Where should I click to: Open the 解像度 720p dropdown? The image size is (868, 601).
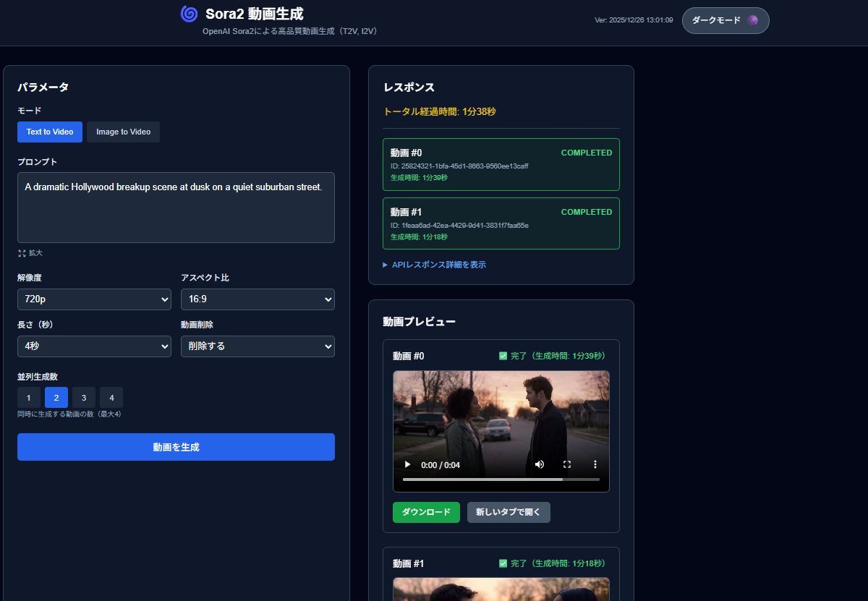[x=94, y=299]
